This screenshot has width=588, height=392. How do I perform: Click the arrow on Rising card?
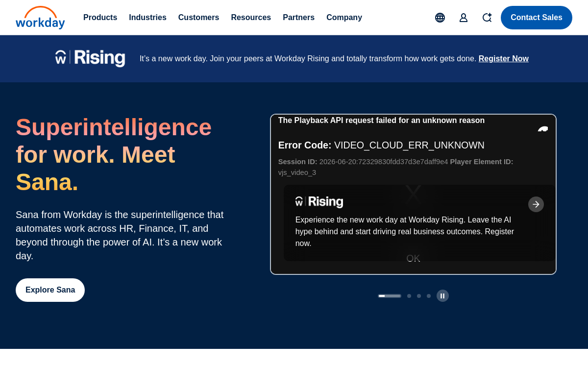(536, 204)
